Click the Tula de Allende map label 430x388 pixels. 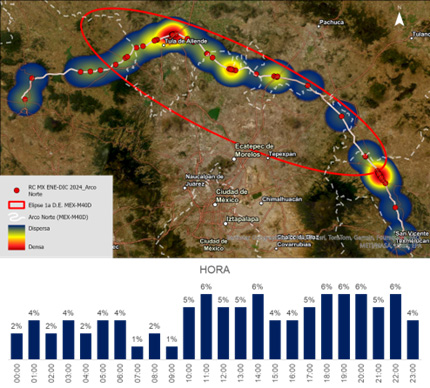point(186,41)
